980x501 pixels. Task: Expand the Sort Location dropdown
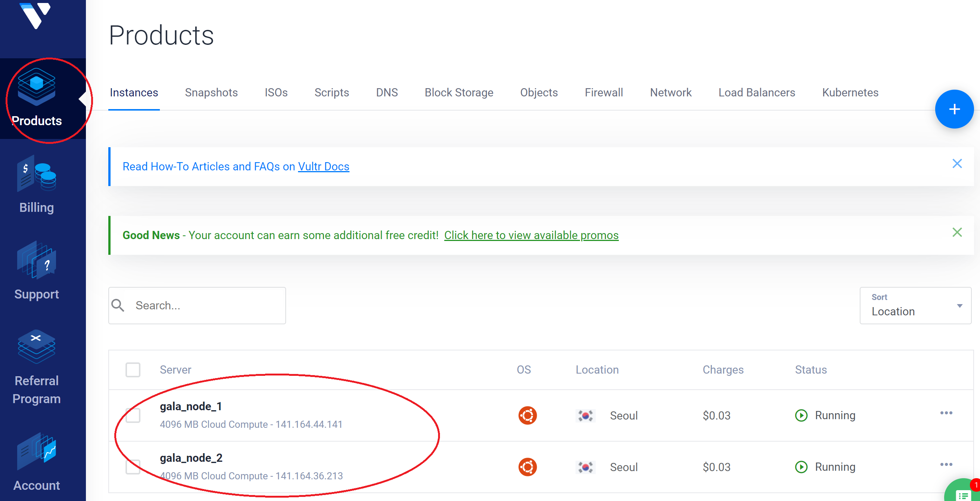click(x=915, y=306)
